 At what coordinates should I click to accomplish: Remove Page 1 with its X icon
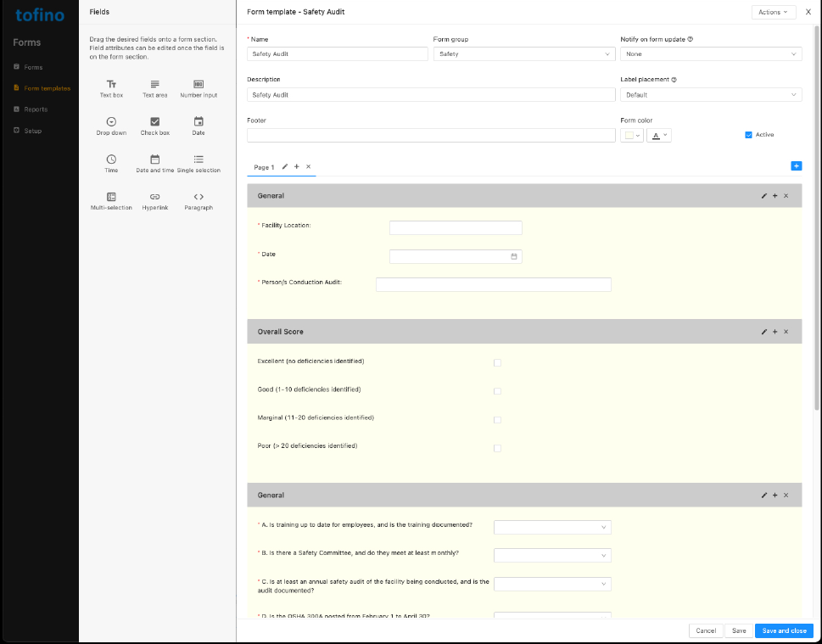(x=308, y=167)
